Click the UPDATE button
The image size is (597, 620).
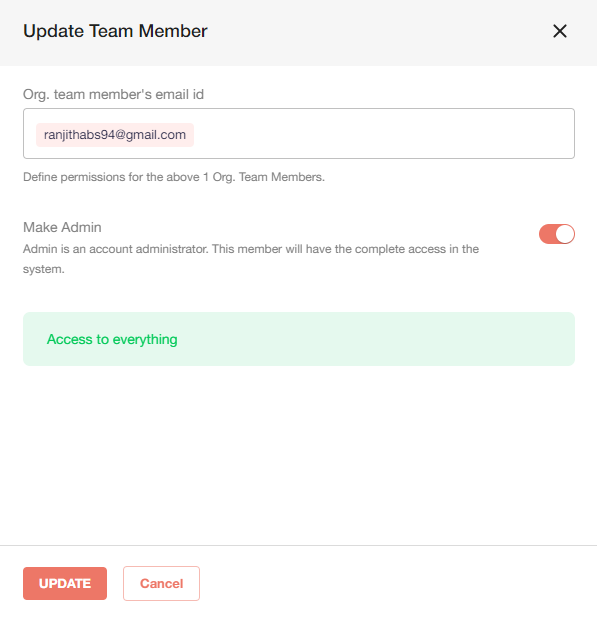point(65,583)
